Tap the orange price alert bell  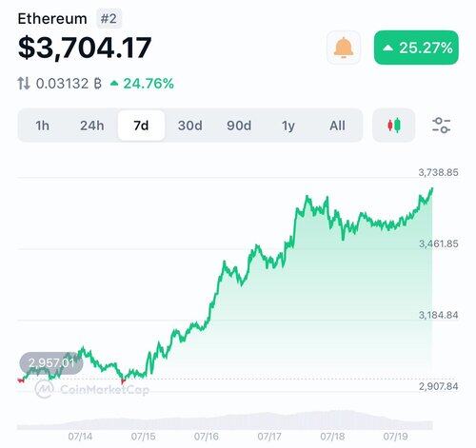point(344,48)
